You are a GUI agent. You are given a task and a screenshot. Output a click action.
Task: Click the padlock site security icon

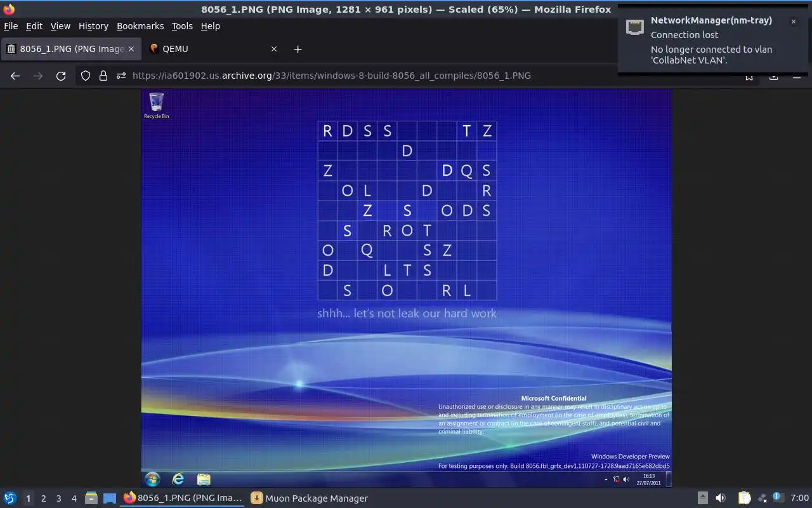click(103, 76)
